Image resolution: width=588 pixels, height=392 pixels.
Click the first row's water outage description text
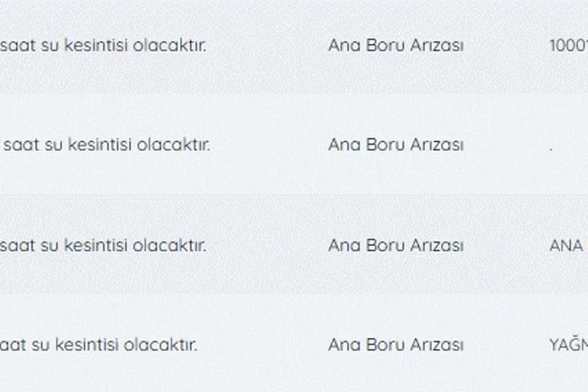point(101,45)
